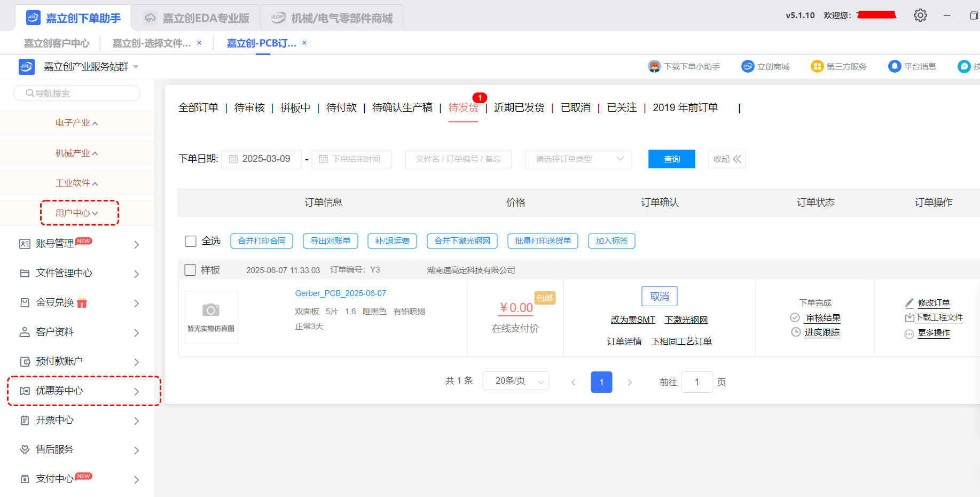Click the 第三方服务 yellow grid icon
Image resolution: width=980 pixels, height=497 pixels.
pyautogui.click(x=817, y=66)
